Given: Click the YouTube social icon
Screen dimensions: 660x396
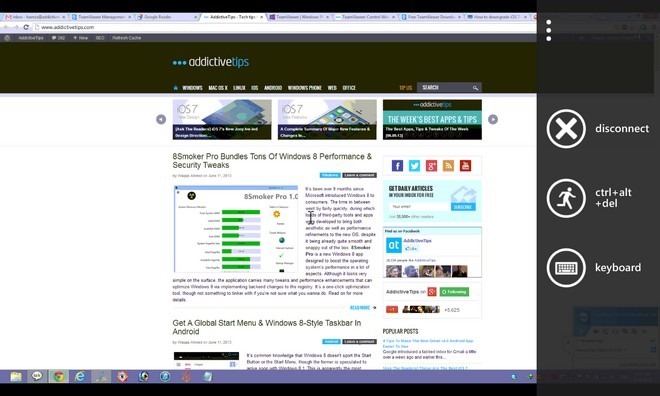Looking at the screenshot, I should tap(465, 165).
